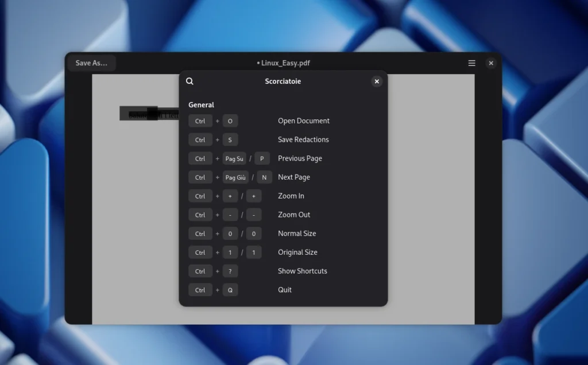Image resolution: width=588 pixels, height=365 pixels.
Task: Click the P key for Previous Page
Action: [262, 159]
